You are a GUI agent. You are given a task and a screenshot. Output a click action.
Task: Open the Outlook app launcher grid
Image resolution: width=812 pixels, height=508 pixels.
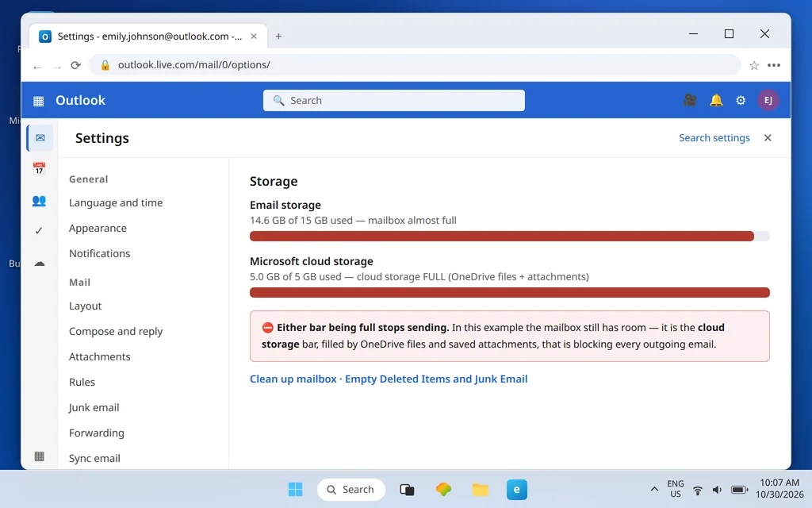coord(38,101)
